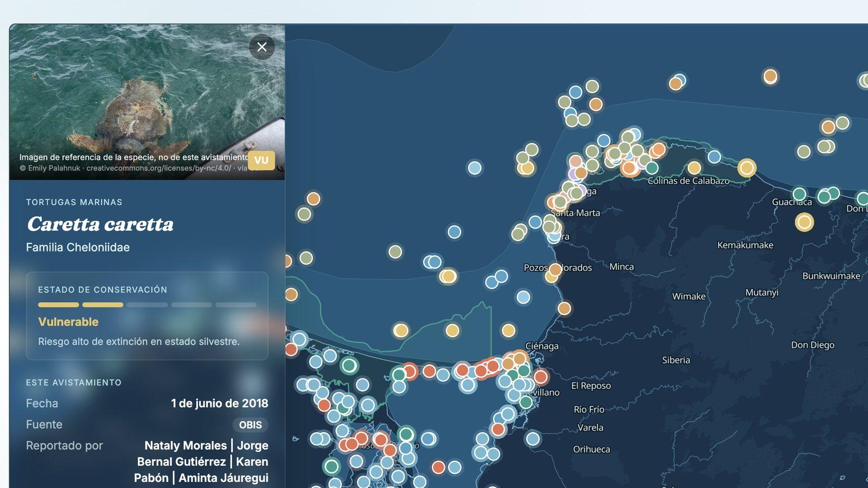Click the 'Ciénaga' map label
This screenshot has height=488, width=868.
click(x=542, y=346)
